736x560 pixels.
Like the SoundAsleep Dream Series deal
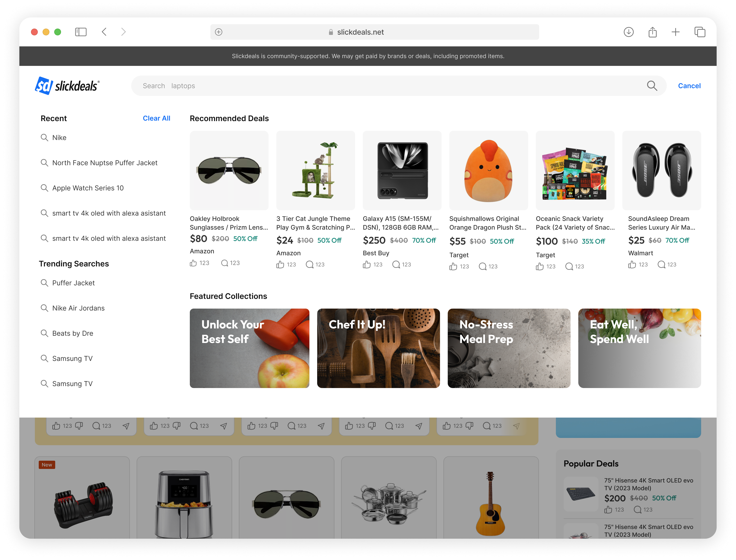coord(632,265)
